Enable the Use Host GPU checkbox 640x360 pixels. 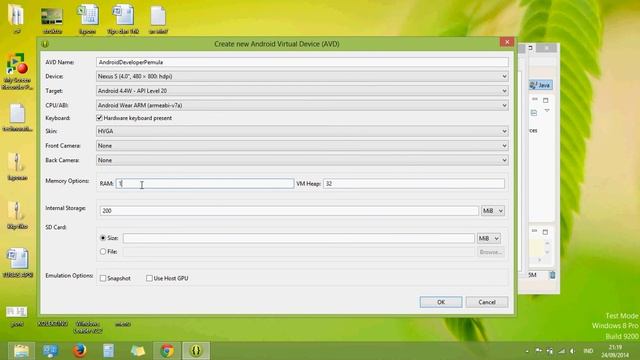[149, 278]
